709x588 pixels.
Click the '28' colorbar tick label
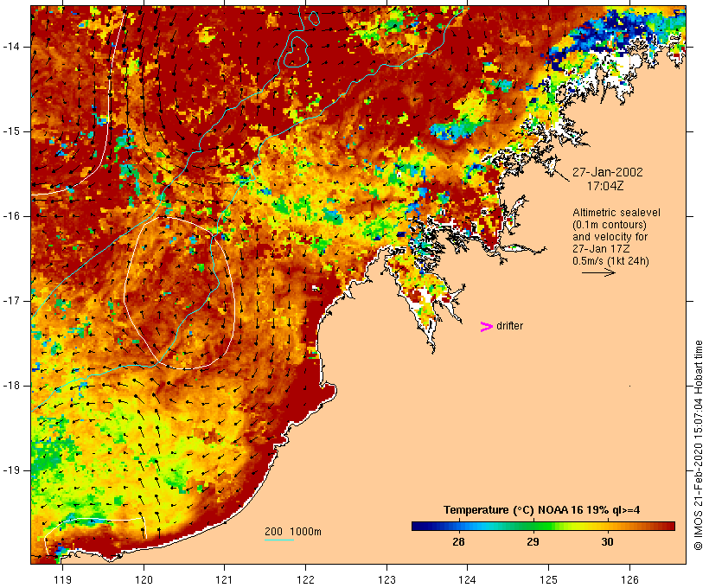pyautogui.click(x=458, y=542)
